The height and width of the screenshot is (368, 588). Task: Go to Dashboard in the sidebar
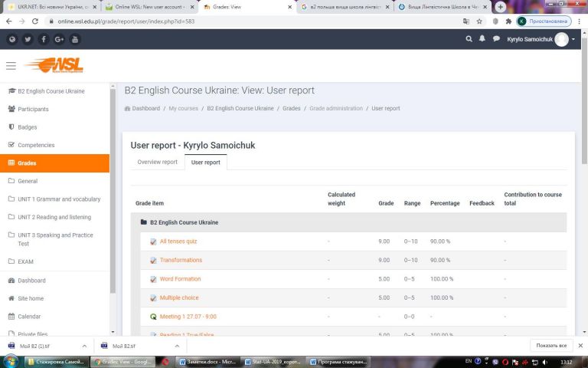pos(31,281)
